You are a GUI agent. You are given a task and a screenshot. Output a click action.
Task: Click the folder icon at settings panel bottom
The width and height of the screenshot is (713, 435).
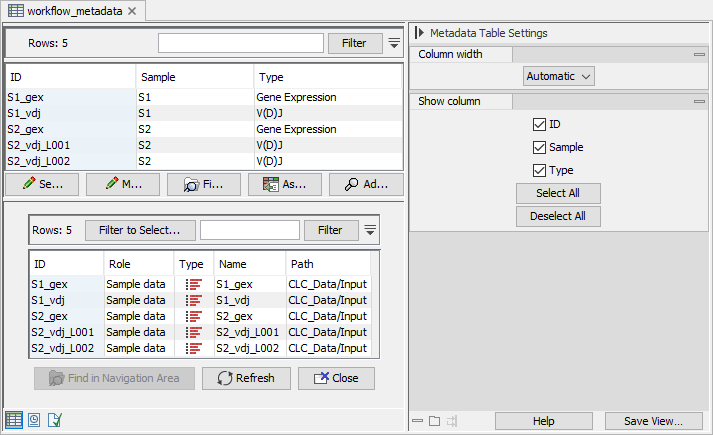(435, 421)
